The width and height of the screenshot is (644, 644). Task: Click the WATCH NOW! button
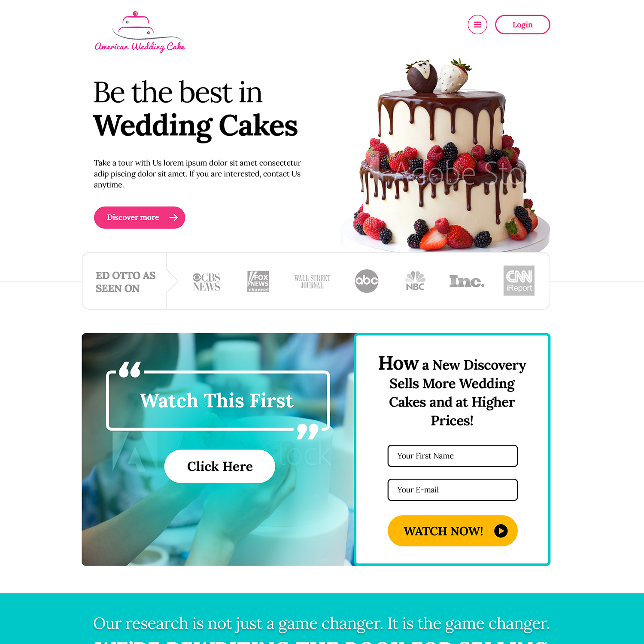point(453,531)
